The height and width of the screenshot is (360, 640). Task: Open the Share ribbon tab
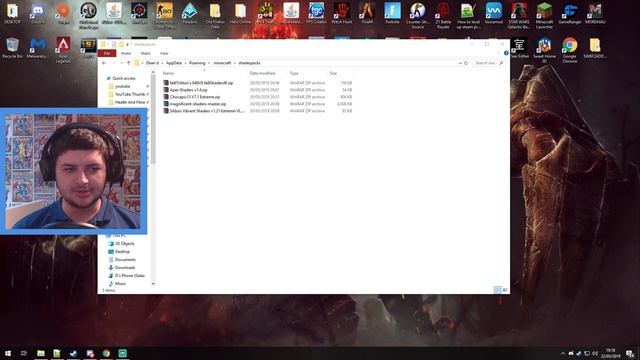pyautogui.click(x=145, y=53)
